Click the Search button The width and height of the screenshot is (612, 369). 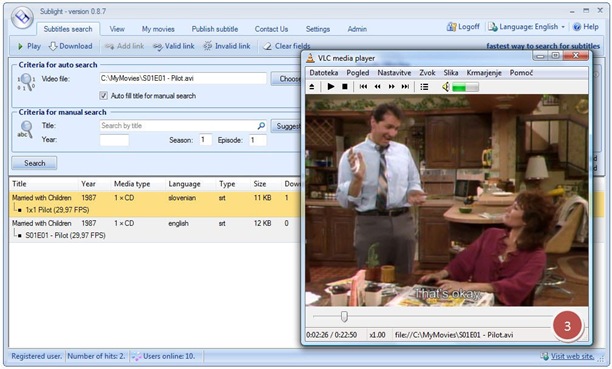(34, 163)
